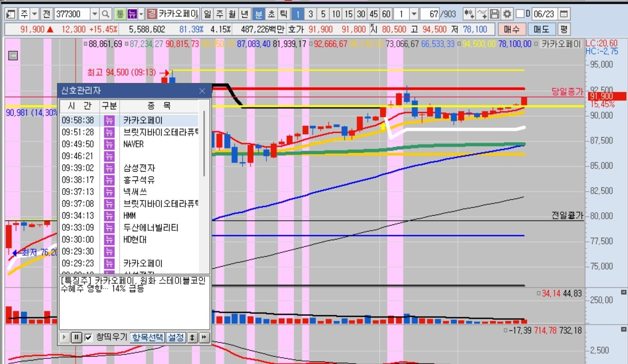Click the 매도 sell button
Viewport: 628px width, 364px height.
(541, 30)
